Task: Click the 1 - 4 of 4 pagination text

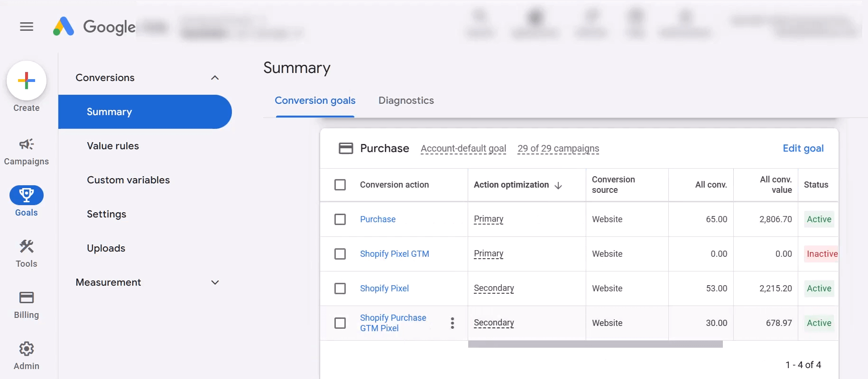Action: click(803, 365)
